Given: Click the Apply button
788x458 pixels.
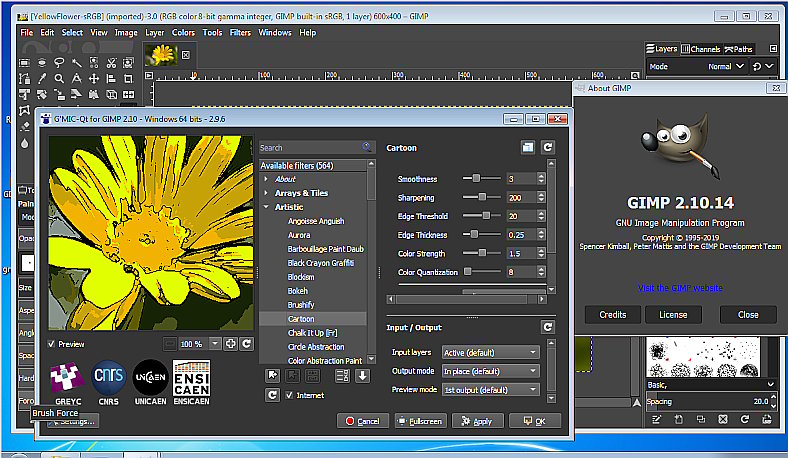Looking at the screenshot, I should point(477,421).
